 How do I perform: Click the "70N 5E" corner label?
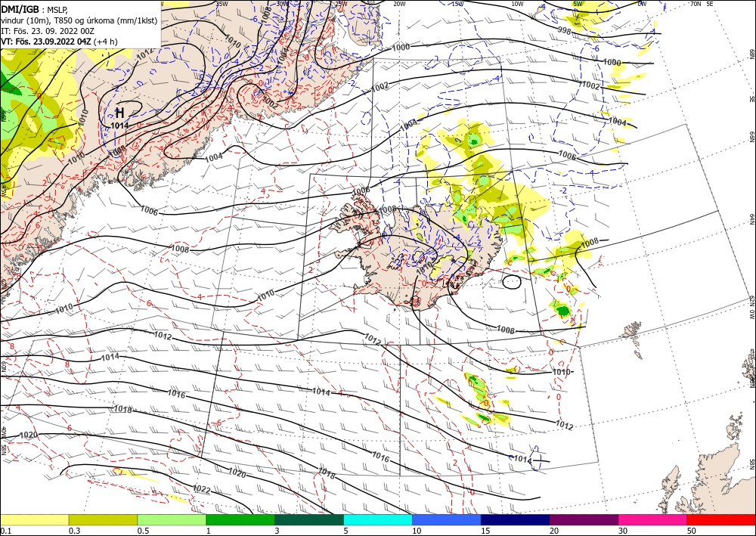702,4
